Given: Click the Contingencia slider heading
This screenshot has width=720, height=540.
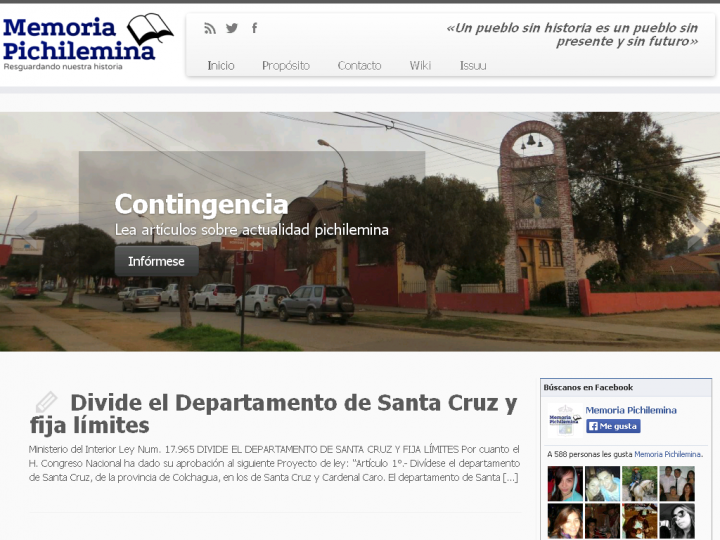Looking at the screenshot, I should click(201, 204).
